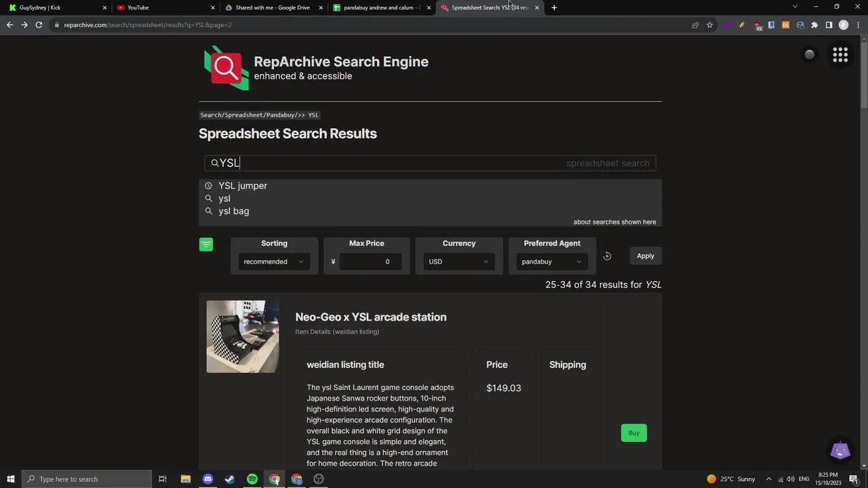Select the 'ysl' search suggestion
Image resolution: width=868 pixels, height=488 pixels.
click(224, 199)
